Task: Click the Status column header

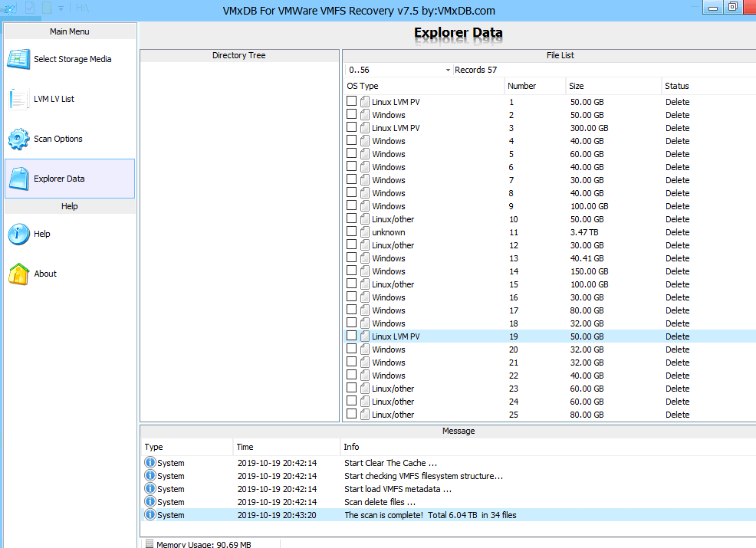Action: point(708,86)
